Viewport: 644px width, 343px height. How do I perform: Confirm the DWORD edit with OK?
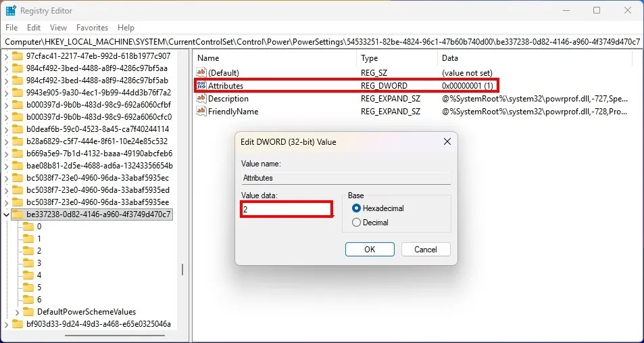tap(370, 249)
